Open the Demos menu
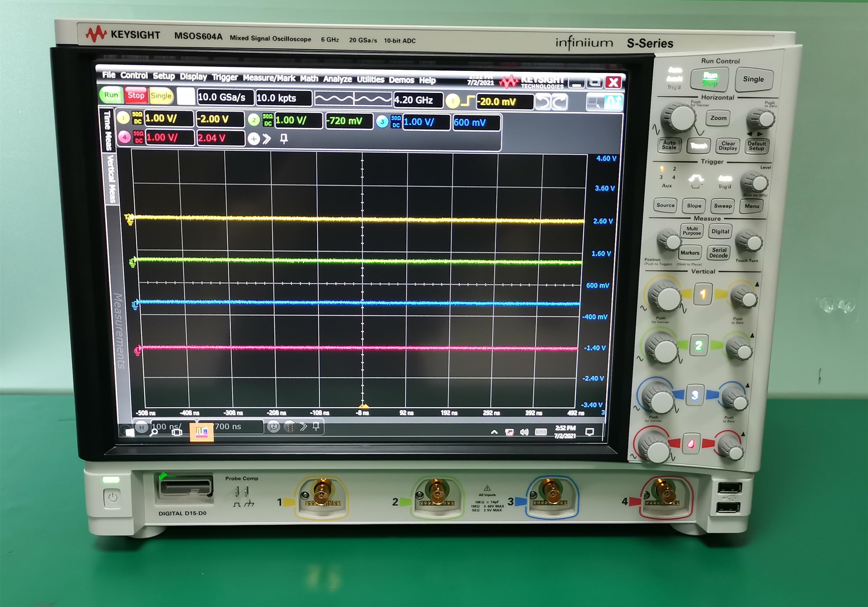Viewport: 868px width, 607px height. click(x=401, y=80)
